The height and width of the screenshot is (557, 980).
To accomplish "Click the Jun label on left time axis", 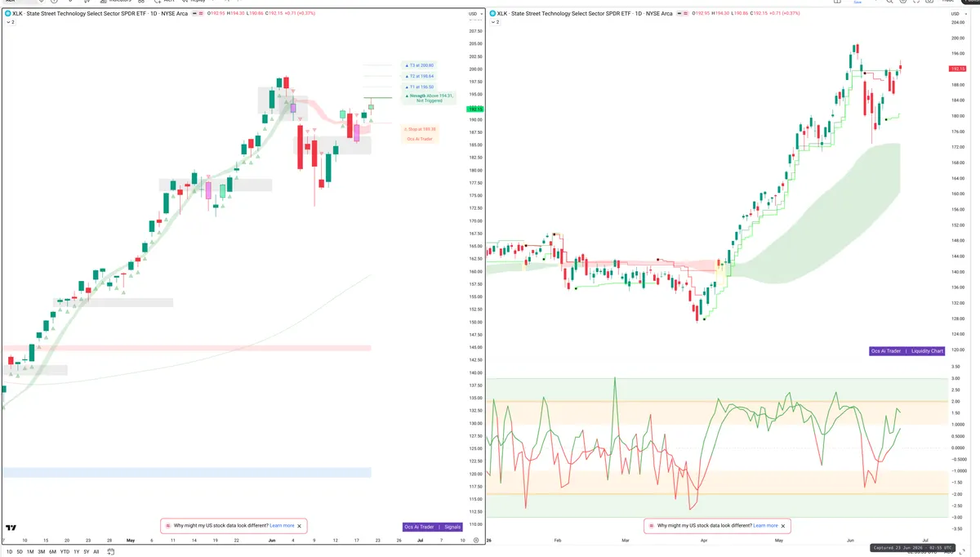I will coord(270,541).
